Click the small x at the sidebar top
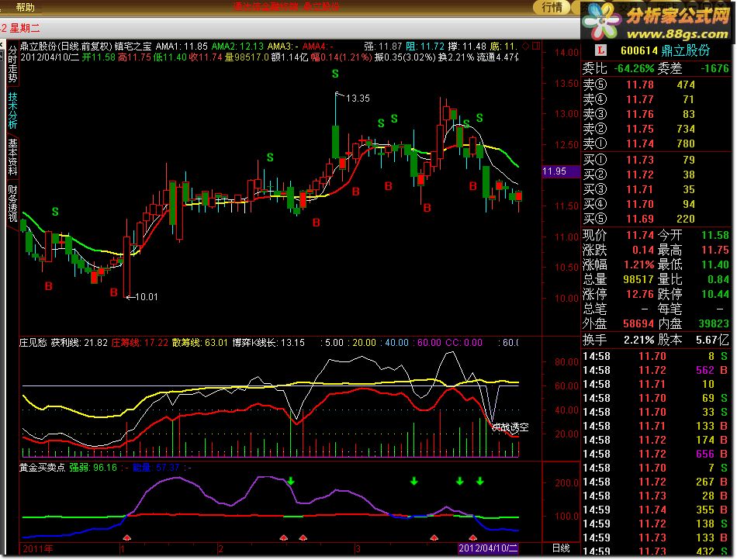 (x=2, y=45)
